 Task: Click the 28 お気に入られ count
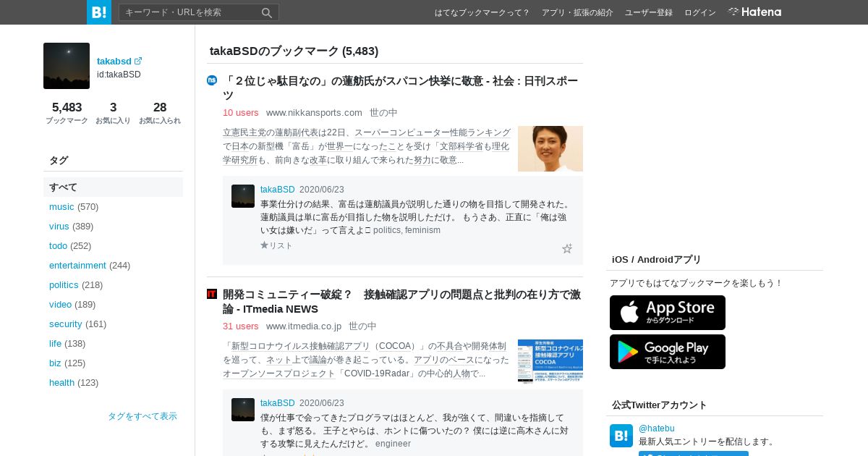click(160, 113)
